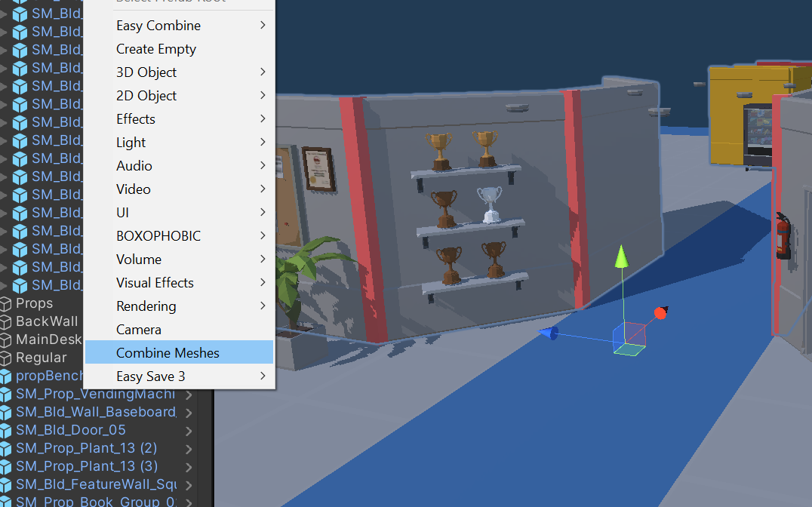Click the SM_Prop_VendingMachi prefab cube icon
Screen dimensions: 812x507
tap(6, 394)
